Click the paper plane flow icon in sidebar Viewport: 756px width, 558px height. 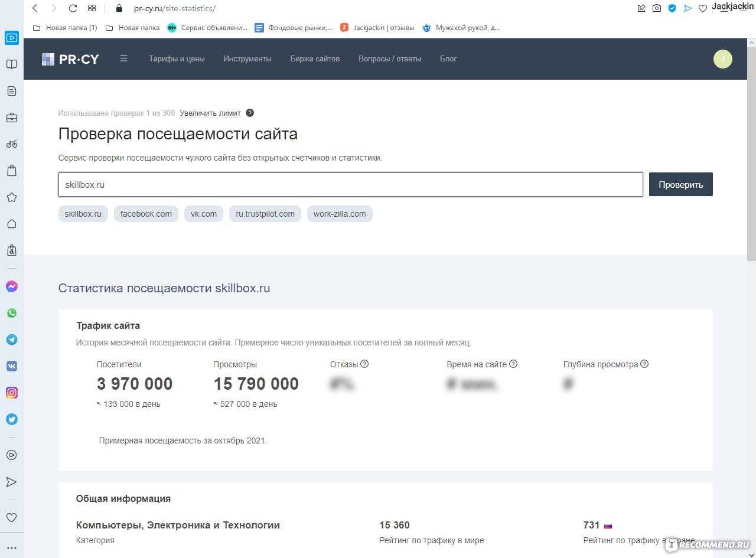tap(12, 482)
